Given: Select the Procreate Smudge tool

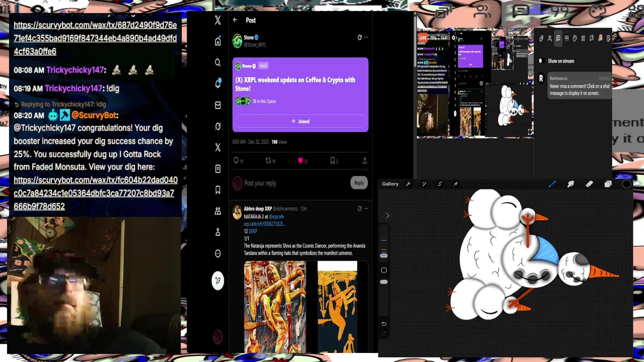Looking at the screenshot, I should [x=571, y=184].
